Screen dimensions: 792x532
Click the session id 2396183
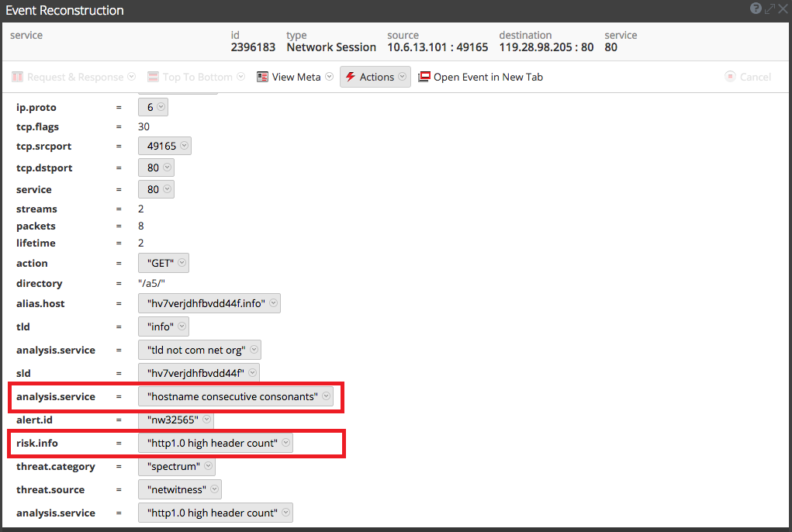pos(253,47)
